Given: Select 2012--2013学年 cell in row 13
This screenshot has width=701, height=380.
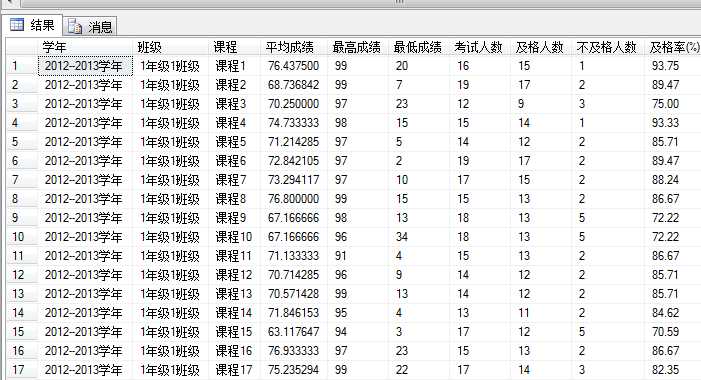Looking at the screenshot, I should (85, 294).
